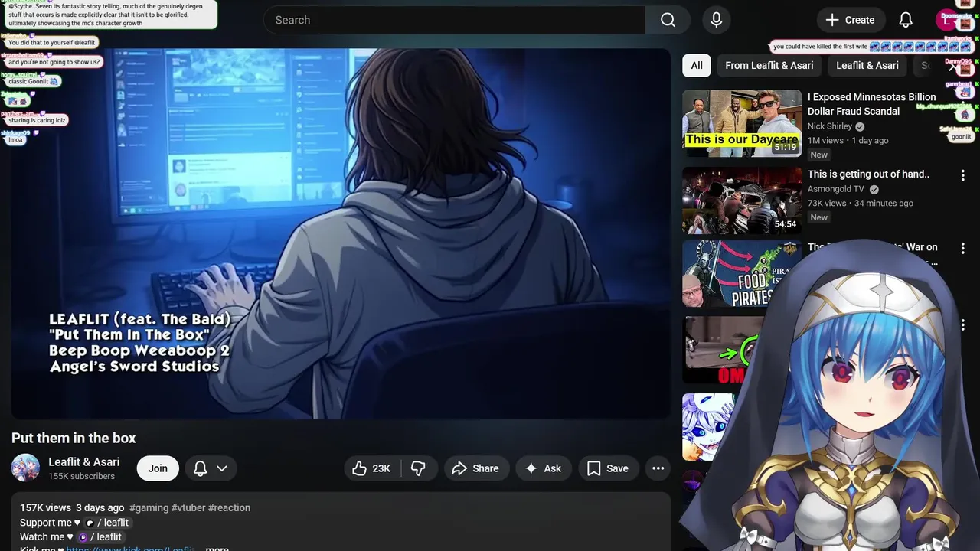Dislike the video with thumbs-down icon
The image size is (980, 551).
pos(419,468)
